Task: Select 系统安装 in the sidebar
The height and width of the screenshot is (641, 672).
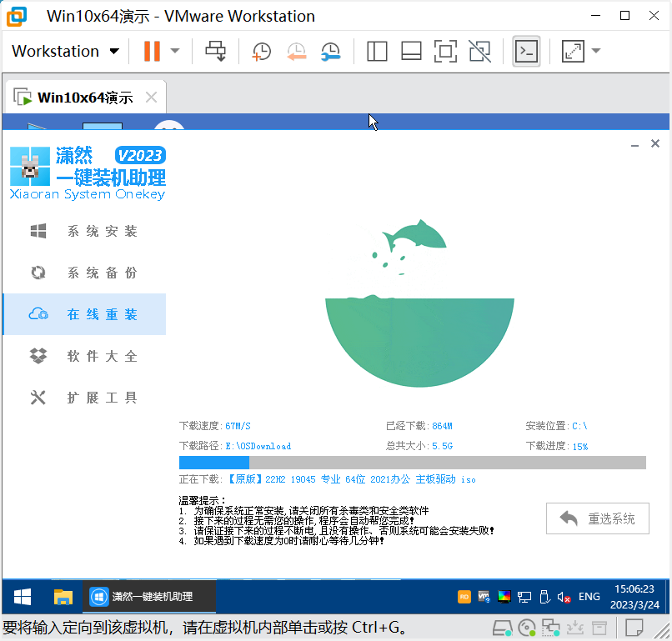Action: [x=102, y=232]
